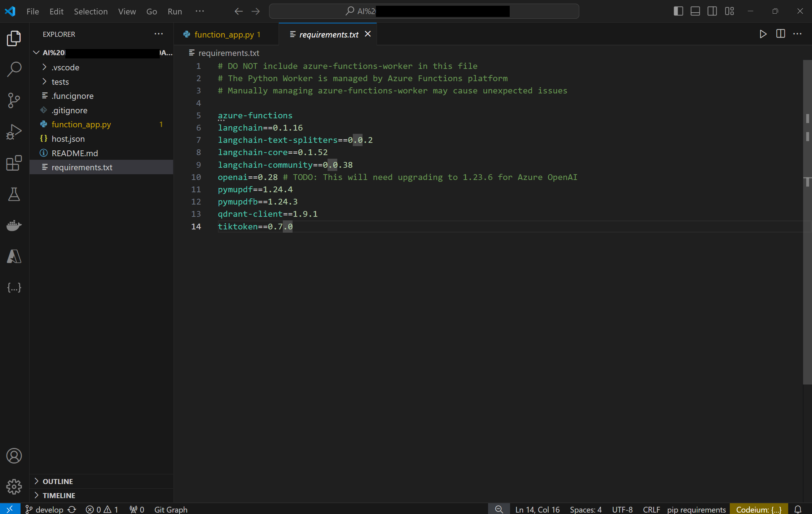
Task: Open the Explorer view in activity bar
Action: click(x=14, y=38)
